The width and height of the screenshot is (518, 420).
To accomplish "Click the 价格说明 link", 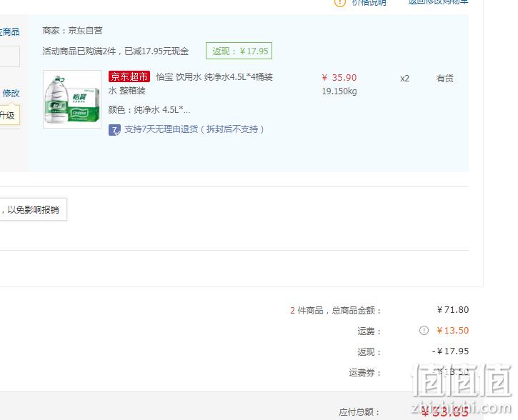I will pos(369,2).
